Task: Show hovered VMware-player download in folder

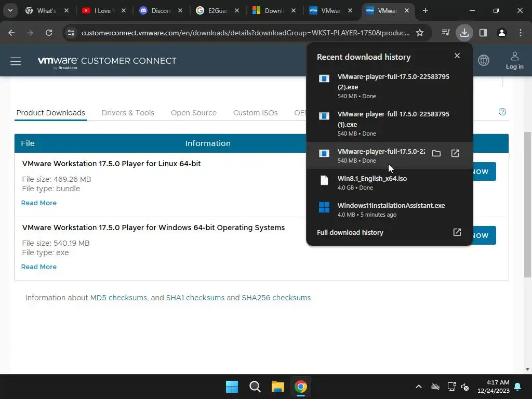Action: tap(436, 153)
